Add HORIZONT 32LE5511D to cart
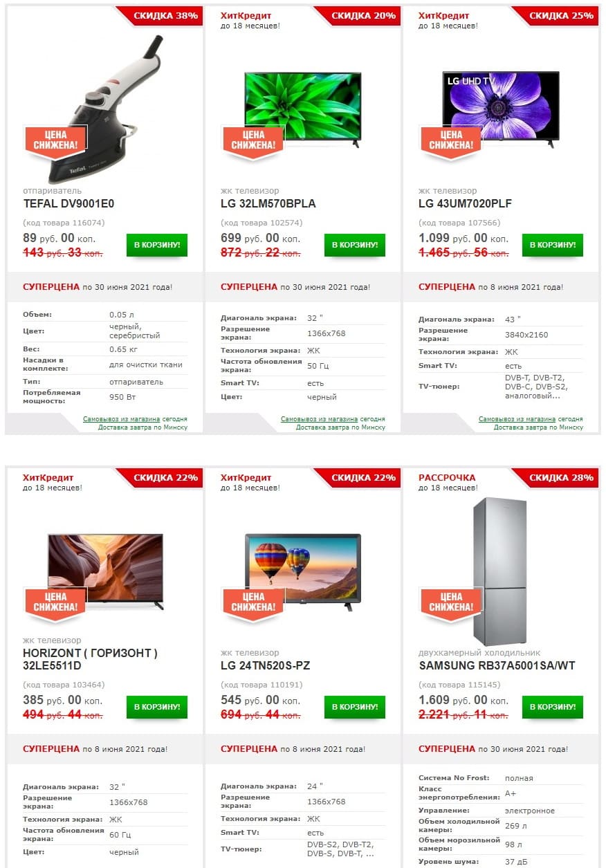This screenshot has width=606, height=868. pyautogui.click(x=157, y=707)
